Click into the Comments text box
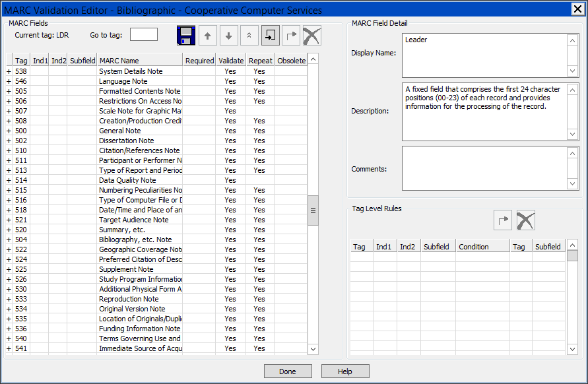 (x=484, y=168)
